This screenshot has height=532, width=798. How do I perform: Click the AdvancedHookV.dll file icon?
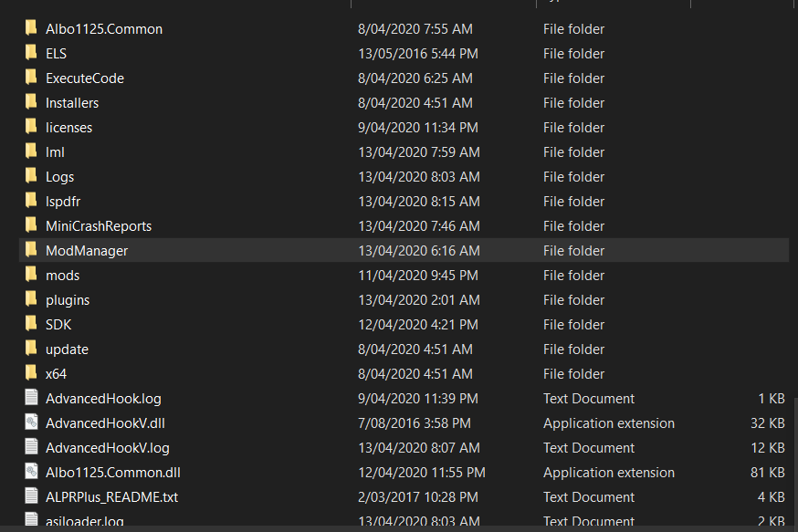31,422
